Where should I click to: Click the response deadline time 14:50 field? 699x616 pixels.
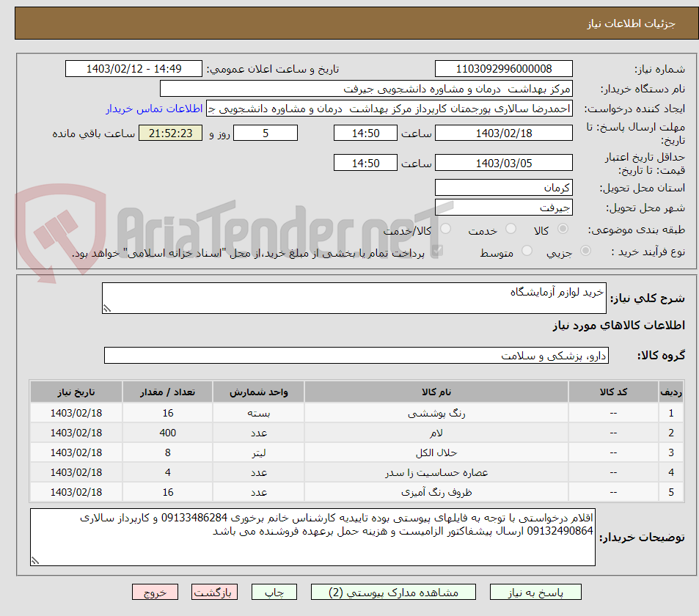(x=365, y=133)
